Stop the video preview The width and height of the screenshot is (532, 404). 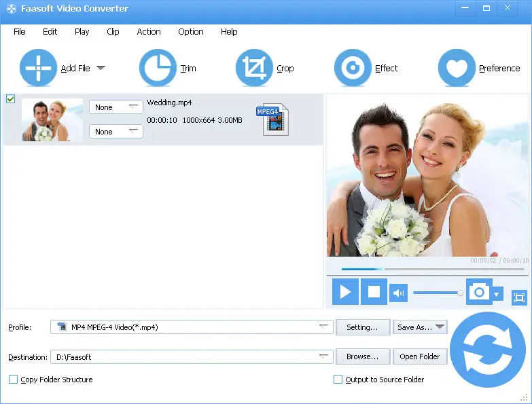point(374,292)
